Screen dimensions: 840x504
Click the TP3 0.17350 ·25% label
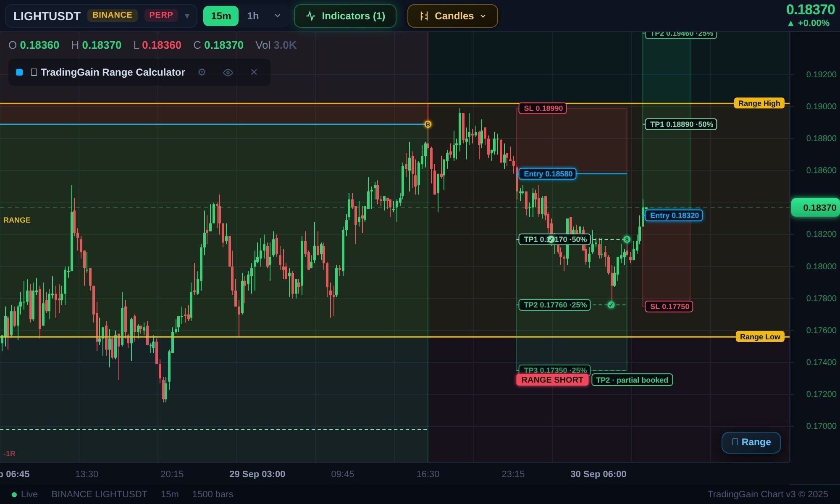pos(554,370)
